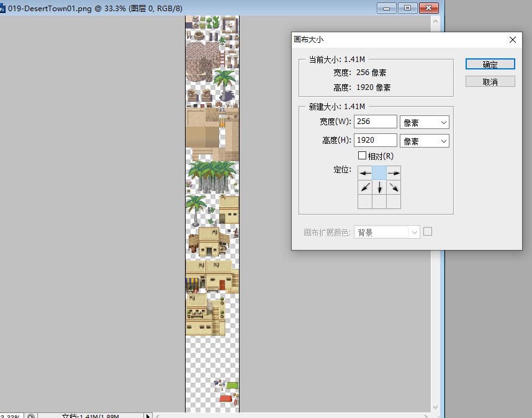Close the 019-DesertTown01.png document window
The width and height of the screenshot is (532, 418).
[x=429, y=8]
